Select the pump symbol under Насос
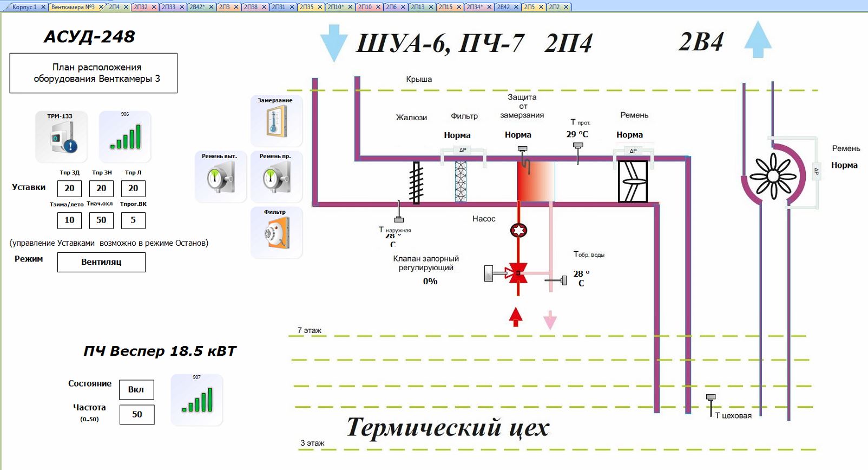The image size is (868, 470). point(518,231)
